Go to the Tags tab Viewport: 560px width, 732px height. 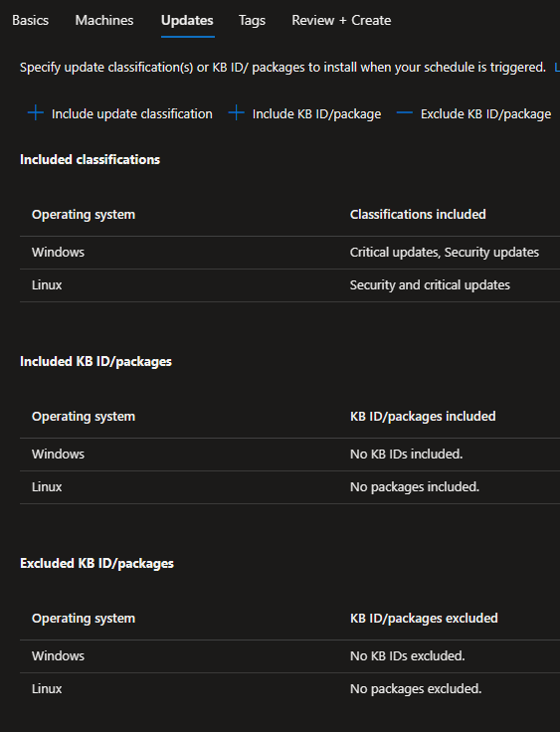(x=252, y=21)
